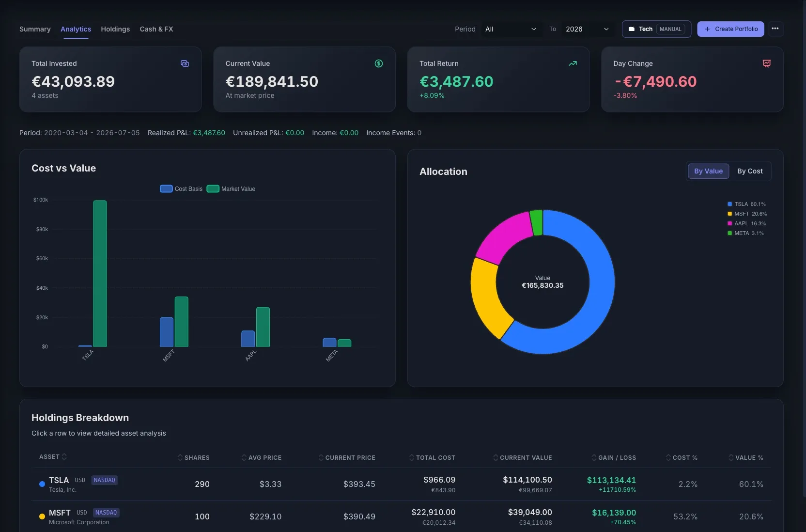
Task: Switch allocation to By Value
Action: coord(708,171)
